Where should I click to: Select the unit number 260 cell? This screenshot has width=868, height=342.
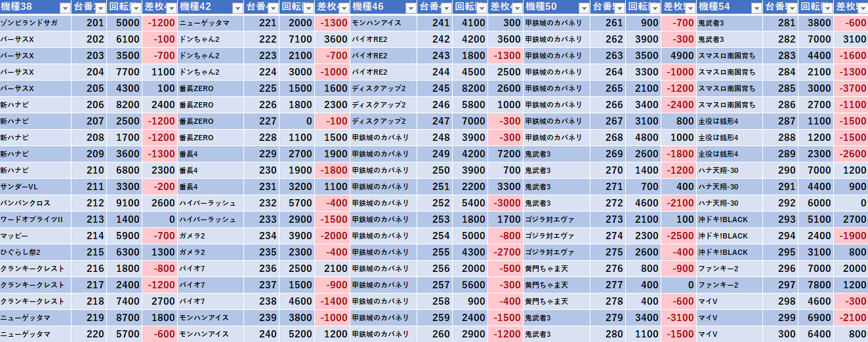coord(435,334)
